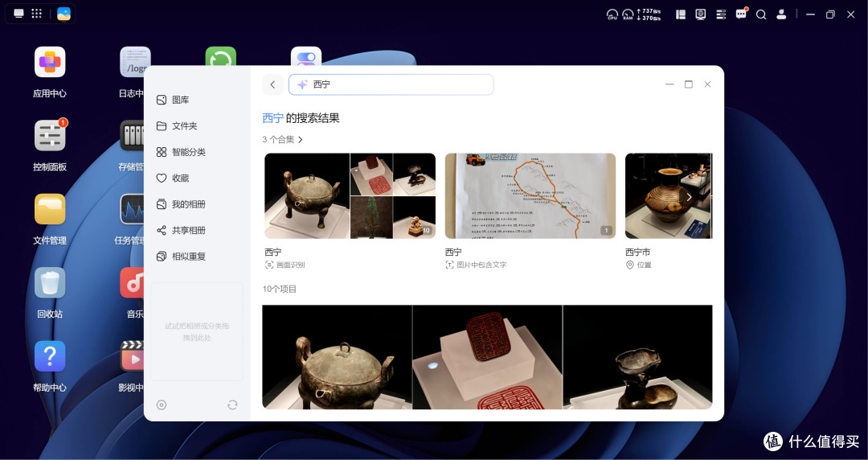This screenshot has width=868, height=460.
Task: Open the blue toggle-switch app desktop icon
Action: point(306,56)
